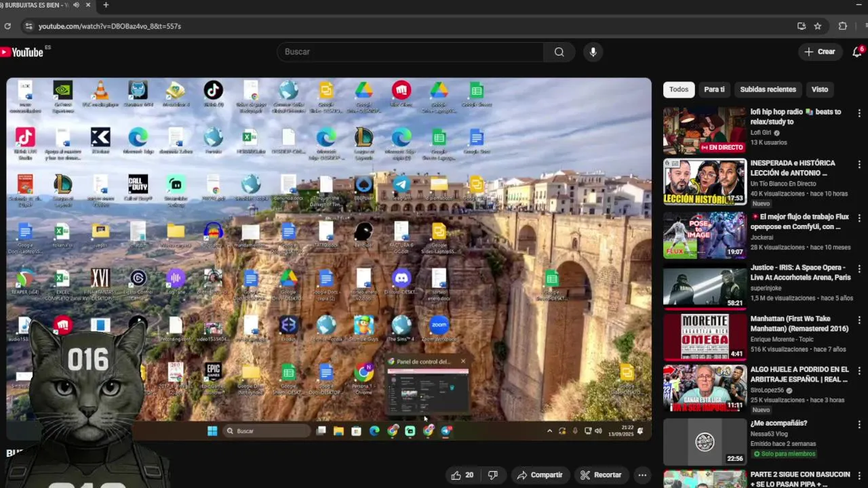Open options menu for Flux openpose video

click(x=859, y=218)
